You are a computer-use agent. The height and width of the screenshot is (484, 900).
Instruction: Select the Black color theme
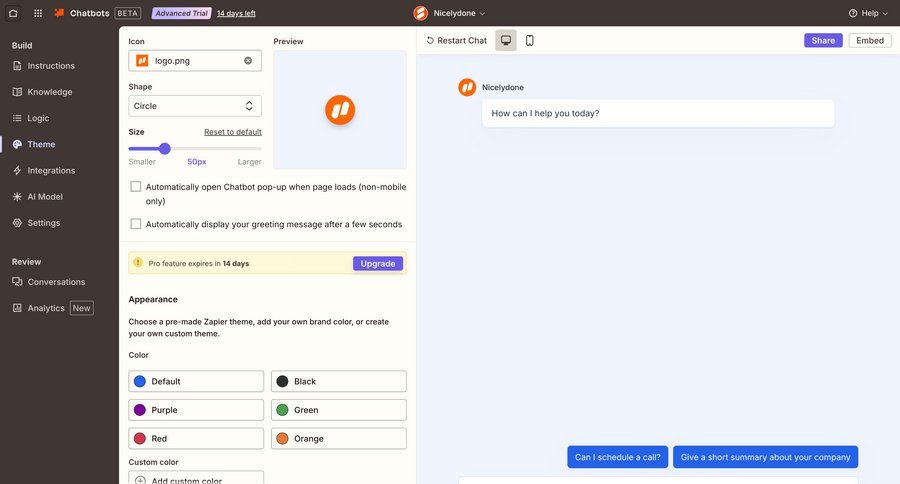click(x=339, y=381)
